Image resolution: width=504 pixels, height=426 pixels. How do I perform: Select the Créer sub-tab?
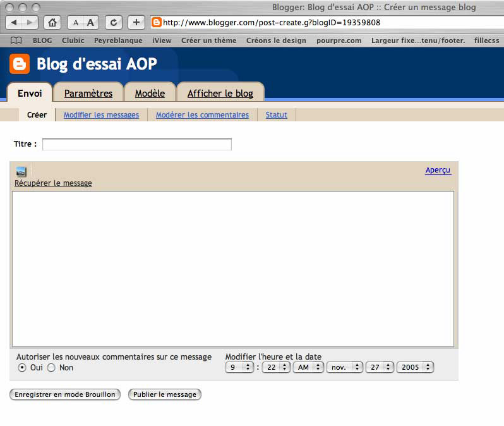[37, 115]
